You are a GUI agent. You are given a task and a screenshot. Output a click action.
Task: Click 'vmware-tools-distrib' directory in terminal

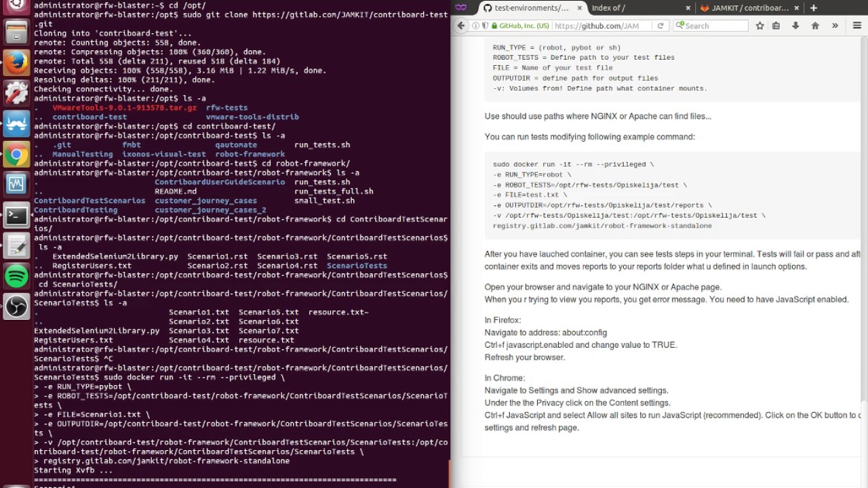[252, 117]
